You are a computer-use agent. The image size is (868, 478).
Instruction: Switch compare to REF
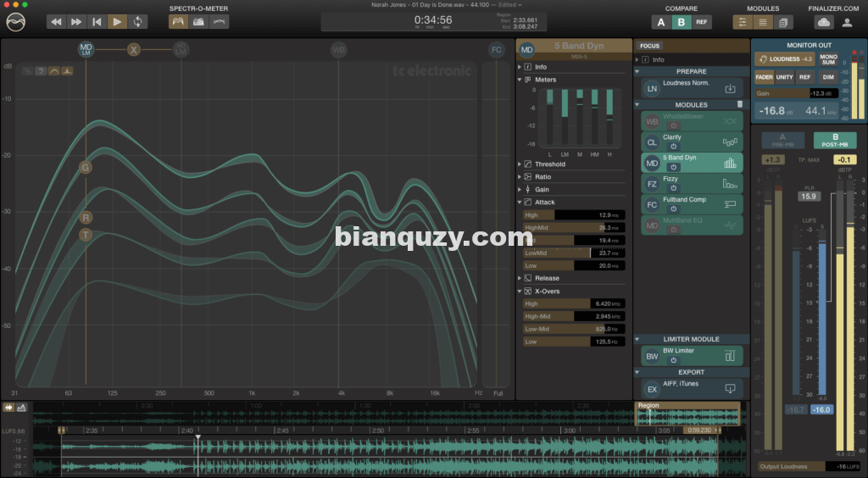point(701,22)
